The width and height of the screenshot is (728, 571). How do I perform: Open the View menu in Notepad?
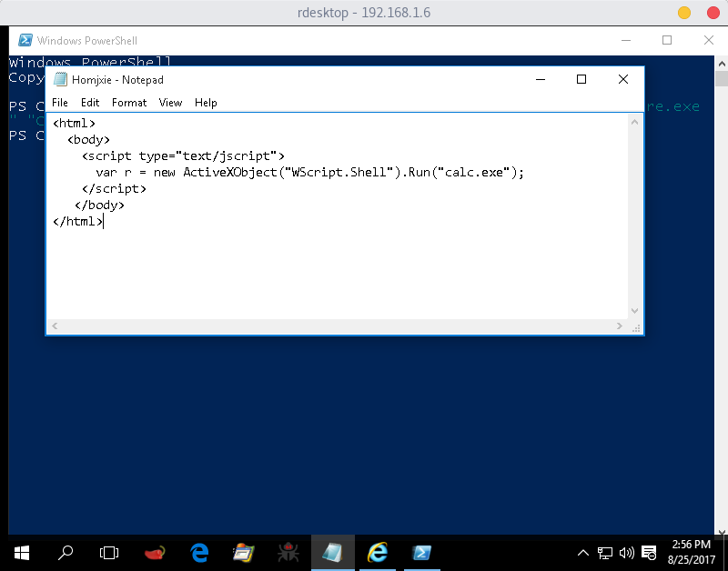[x=170, y=103]
